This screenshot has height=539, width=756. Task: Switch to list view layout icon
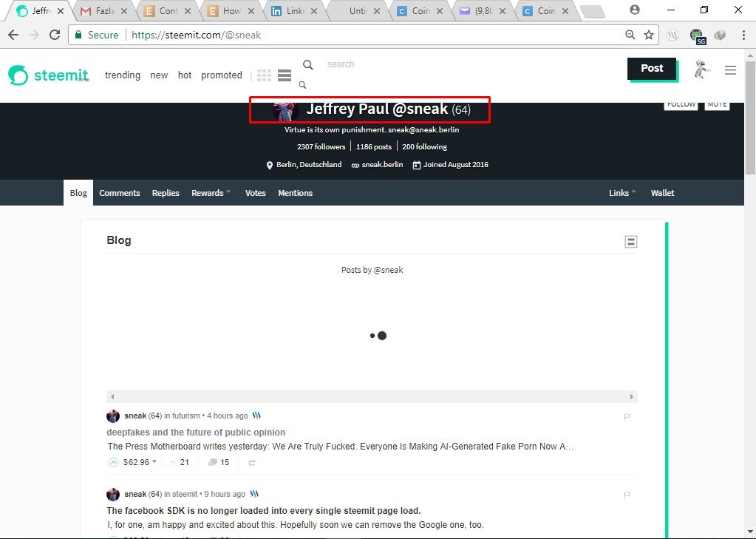[285, 75]
